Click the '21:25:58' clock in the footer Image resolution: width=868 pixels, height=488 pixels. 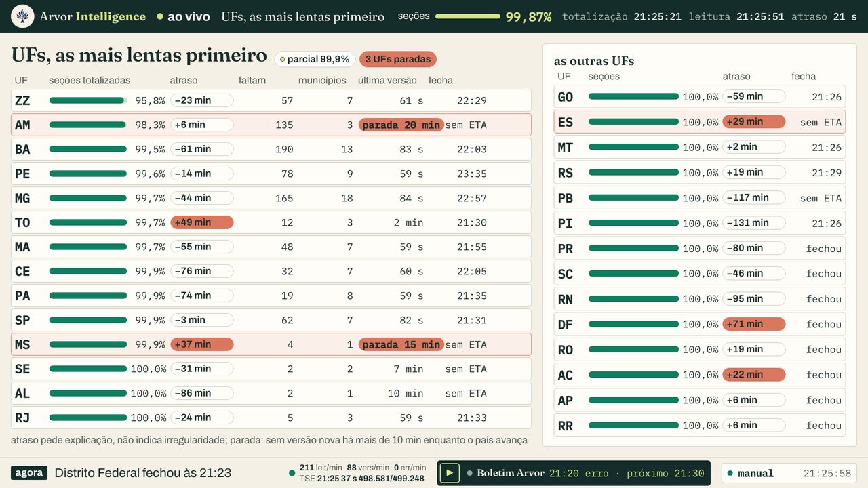(827, 474)
